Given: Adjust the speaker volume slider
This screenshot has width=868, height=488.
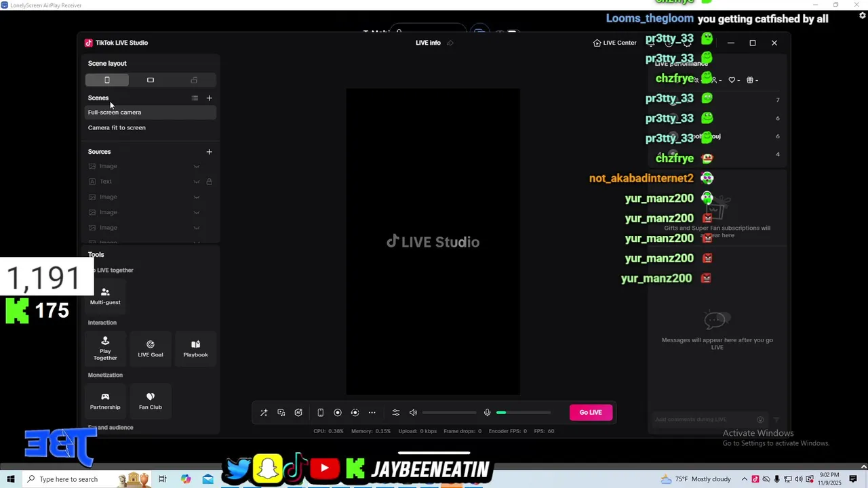Looking at the screenshot, I should [x=449, y=413].
